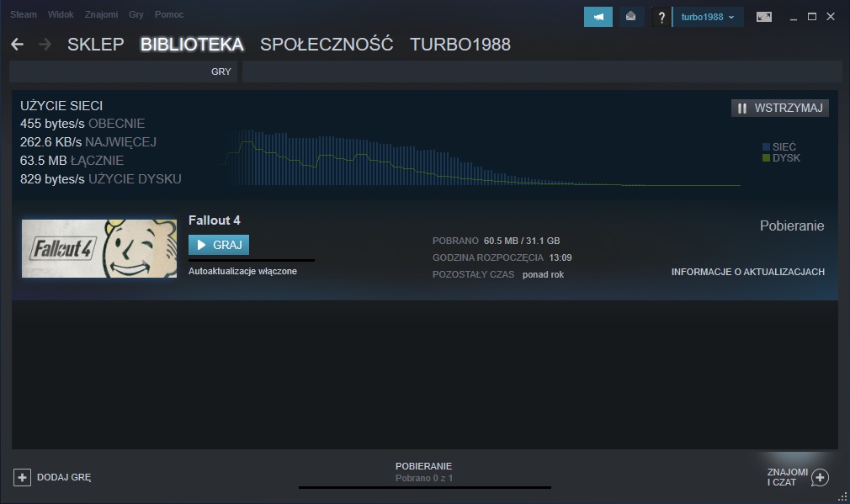Click the back navigation arrow

(x=17, y=45)
